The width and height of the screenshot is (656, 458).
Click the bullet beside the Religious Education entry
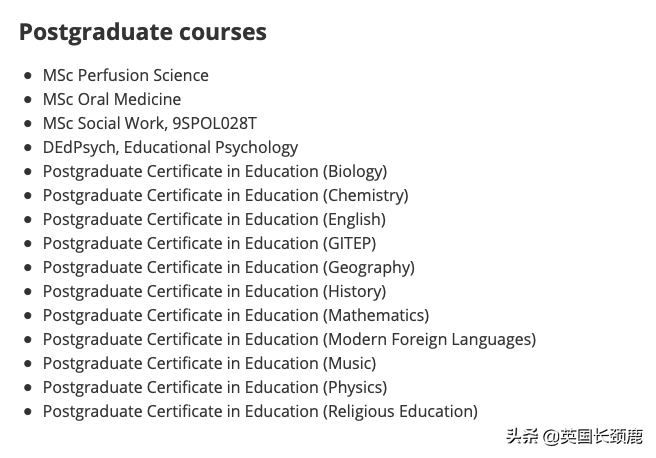click(28, 412)
